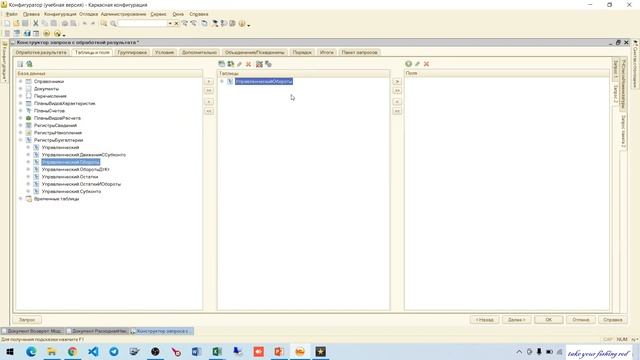
Task: Switch to the Пакет запросов tab
Action: pos(360,53)
